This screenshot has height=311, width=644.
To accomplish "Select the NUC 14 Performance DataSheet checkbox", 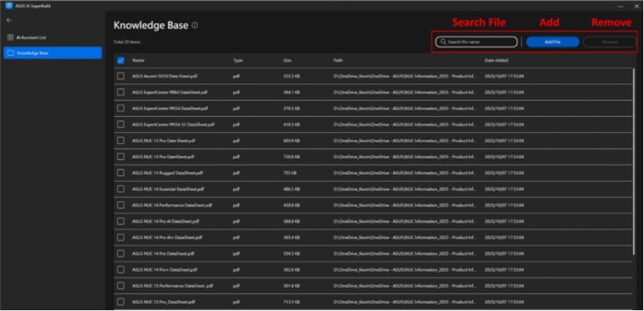I will (121, 205).
